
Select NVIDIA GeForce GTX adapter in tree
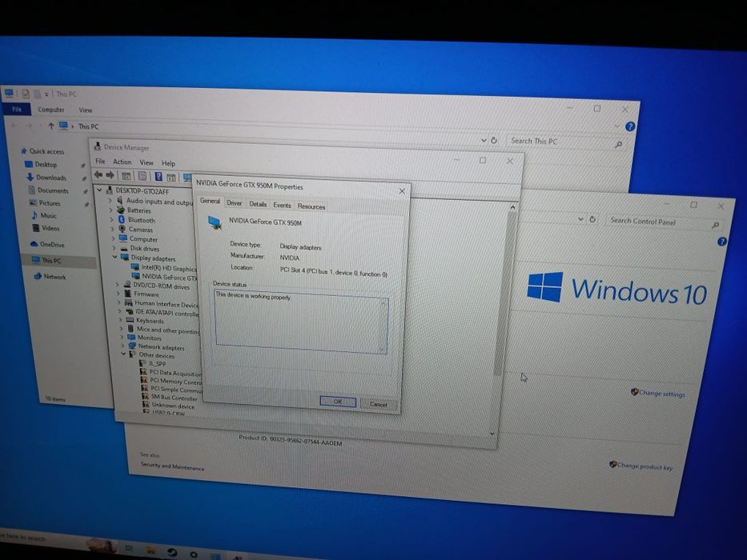pos(170,277)
